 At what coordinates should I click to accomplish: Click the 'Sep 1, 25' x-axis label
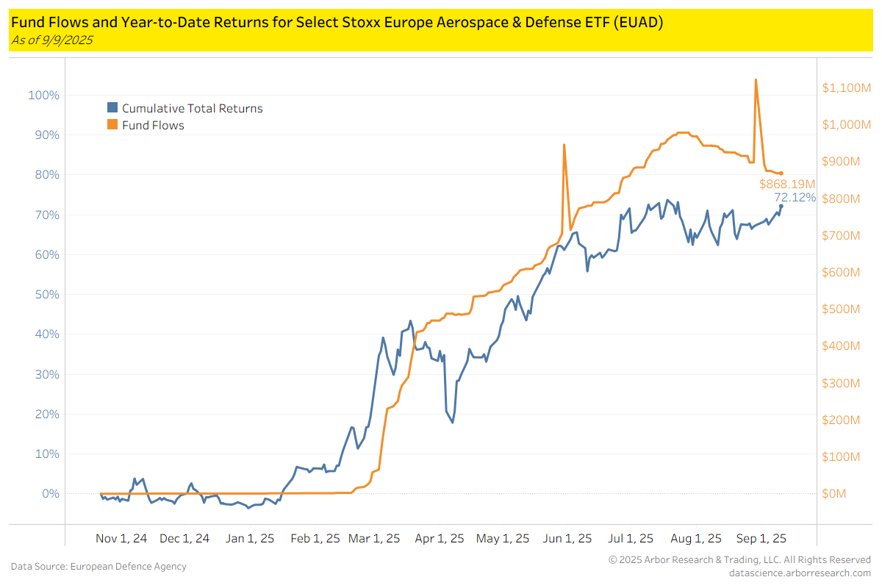761,538
